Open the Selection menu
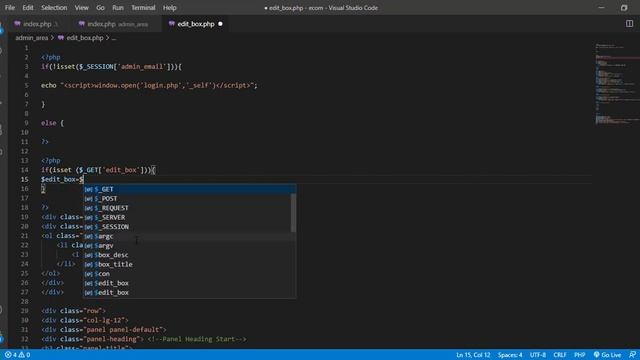Screen dimensions: 640x360 (x=54, y=8)
